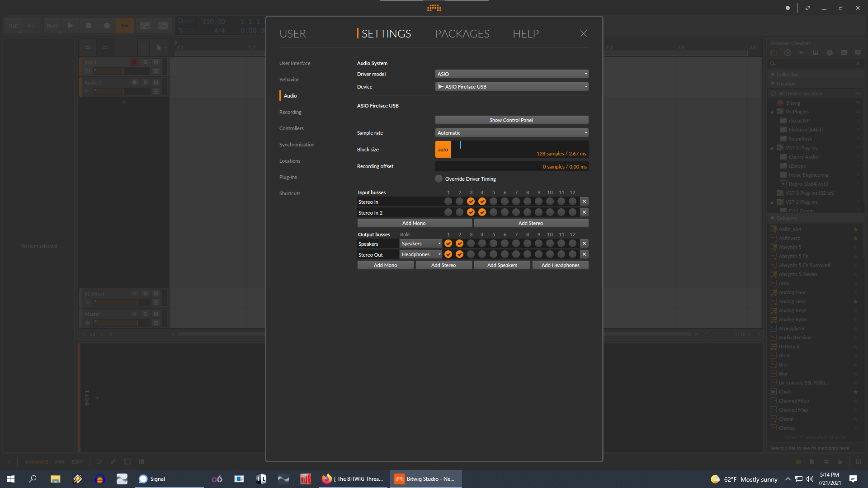Collapse the VST 3 Plug-ins folder
Image resolution: width=868 pixels, height=488 pixels.
tap(772, 148)
